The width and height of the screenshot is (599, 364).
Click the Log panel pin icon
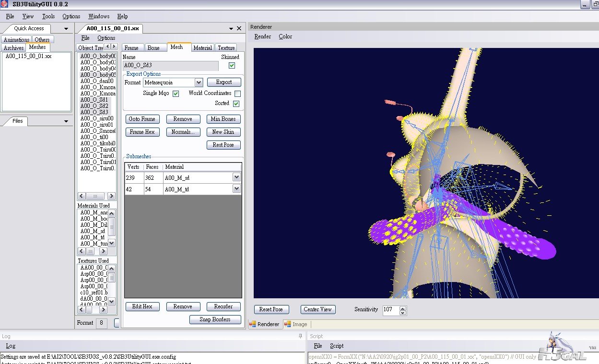[x=301, y=336]
